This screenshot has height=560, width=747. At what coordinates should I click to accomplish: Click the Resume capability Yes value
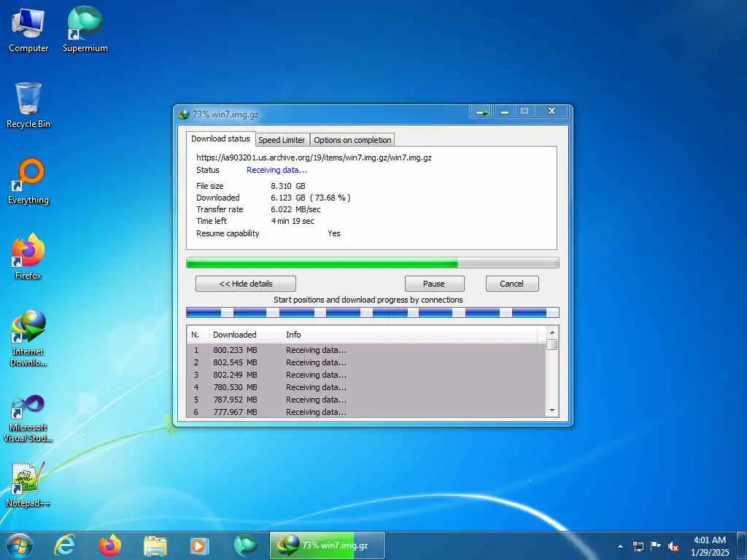334,233
